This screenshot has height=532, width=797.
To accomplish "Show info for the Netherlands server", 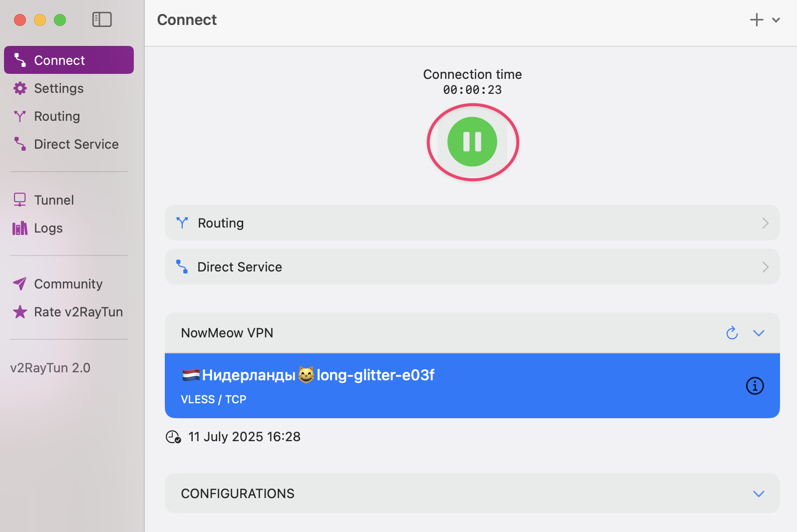I will click(x=755, y=386).
